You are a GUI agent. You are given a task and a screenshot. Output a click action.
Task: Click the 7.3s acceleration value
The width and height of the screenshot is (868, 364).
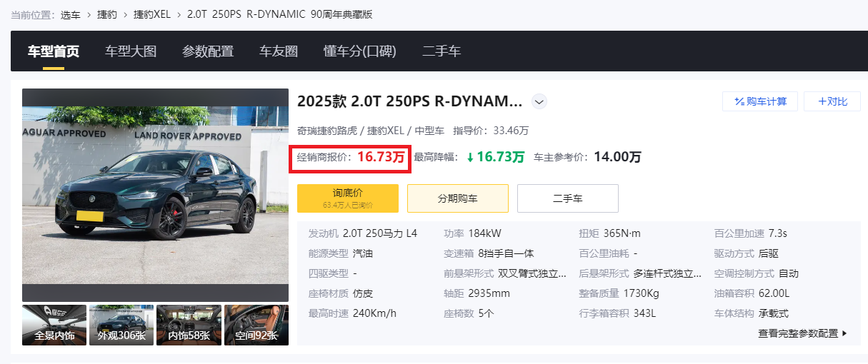(x=778, y=233)
